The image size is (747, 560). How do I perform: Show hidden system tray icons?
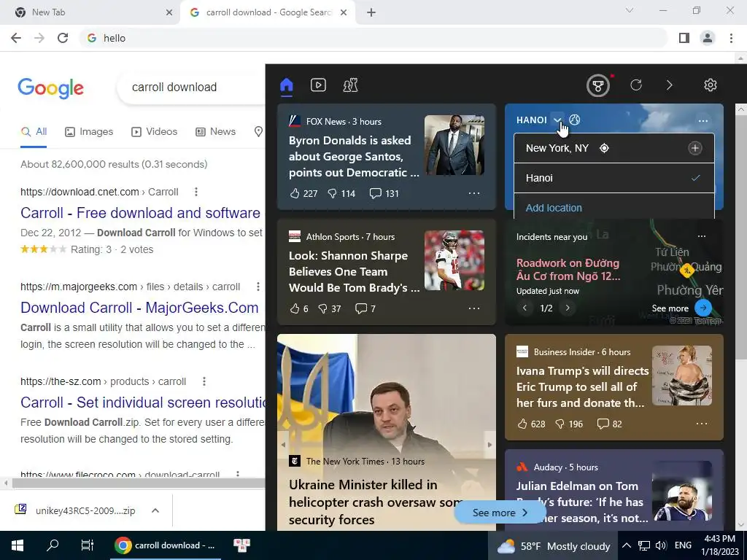click(x=627, y=545)
